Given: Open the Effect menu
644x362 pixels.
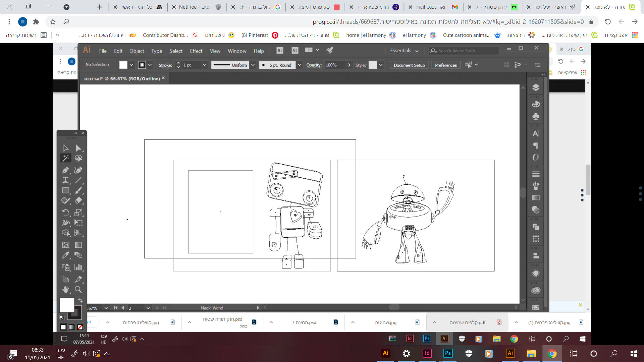Looking at the screenshot, I should click(x=196, y=51).
